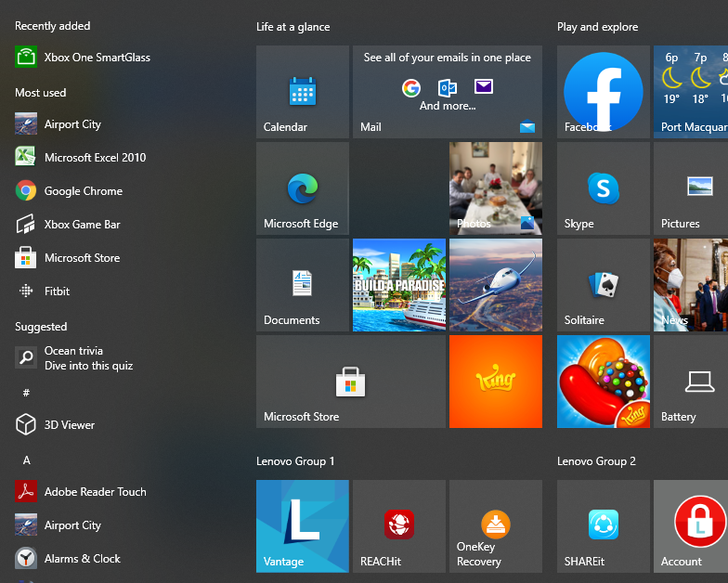Image resolution: width=728 pixels, height=583 pixels.
Task: Open Xbox One SmartGlass from Recently added
Action: coord(83,58)
